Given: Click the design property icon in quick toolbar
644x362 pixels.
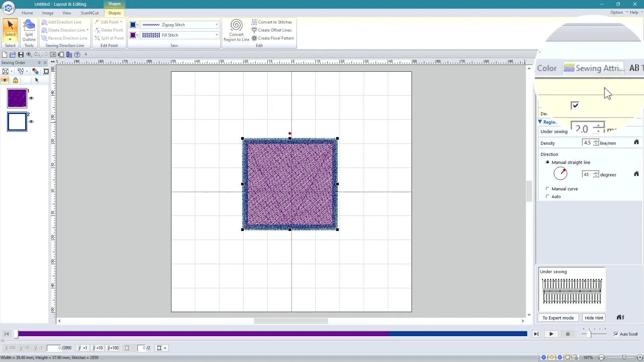Looking at the screenshot, I should [x=53, y=54].
